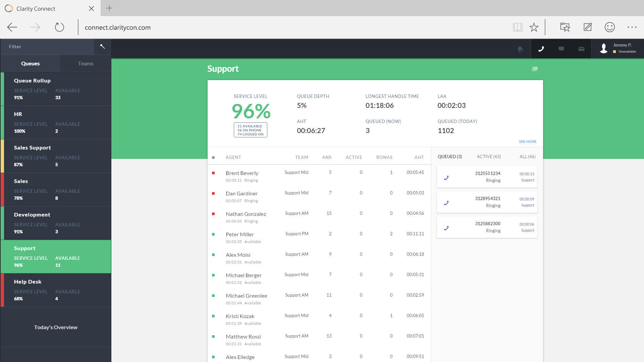644x362 pixels.
Task: Switch to the Teams tab
Action: pos(86,63)
